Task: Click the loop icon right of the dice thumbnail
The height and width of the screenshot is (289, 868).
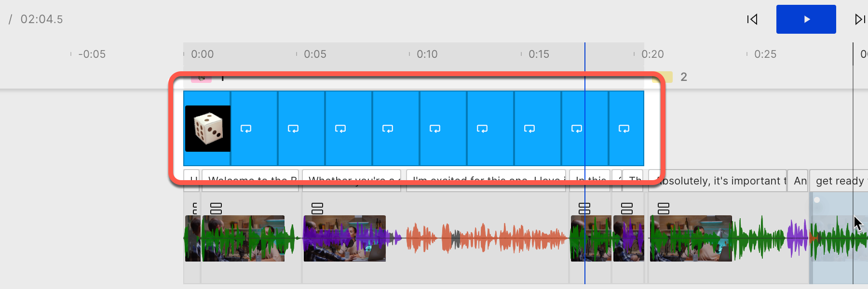Action: point(246,129)
